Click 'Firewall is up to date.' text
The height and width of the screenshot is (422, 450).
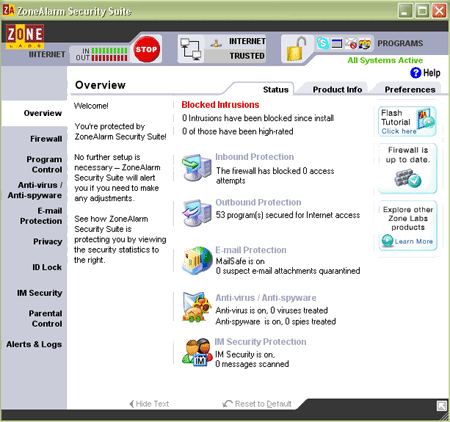coord(408,155)
